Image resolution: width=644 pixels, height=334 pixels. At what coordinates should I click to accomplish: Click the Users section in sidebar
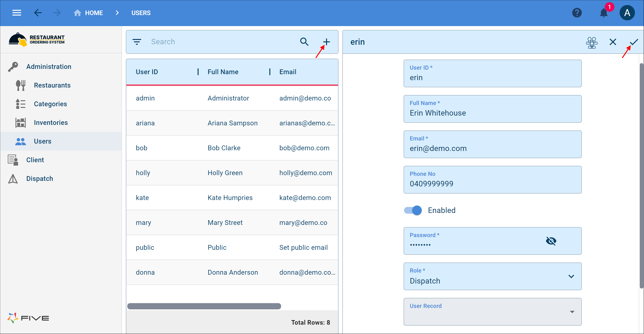(43, 141)
